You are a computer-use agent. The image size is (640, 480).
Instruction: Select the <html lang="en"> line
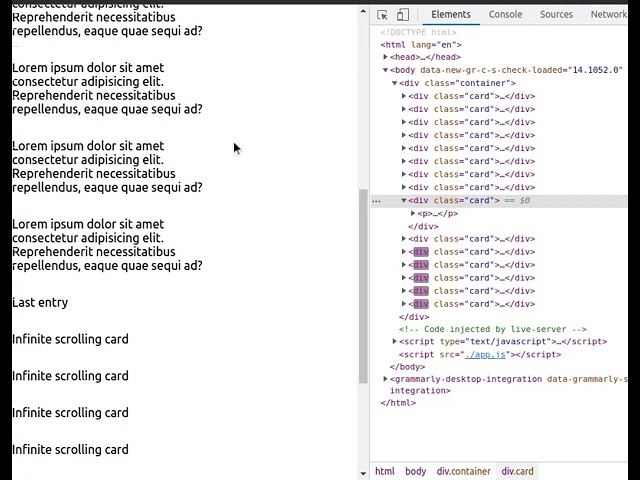pyautogui.click(x=421, y=44)
